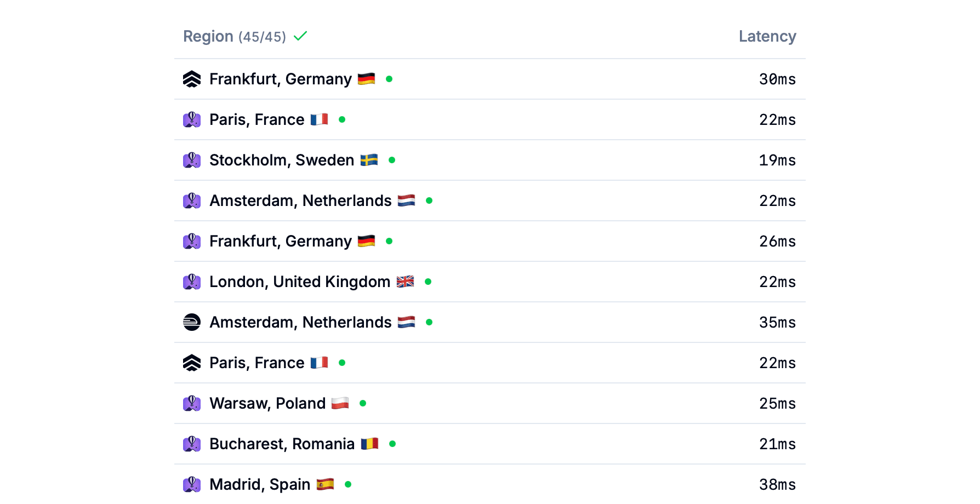Click the Region column header

tap(208, 36)
